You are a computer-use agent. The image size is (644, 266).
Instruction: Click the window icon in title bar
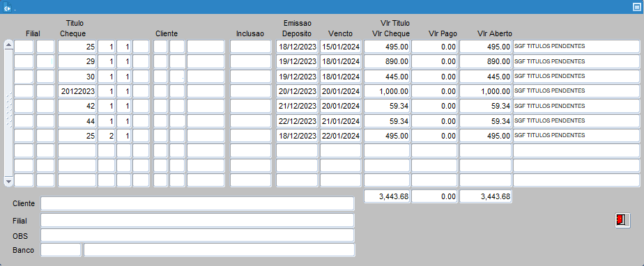(x=7, y=7)
